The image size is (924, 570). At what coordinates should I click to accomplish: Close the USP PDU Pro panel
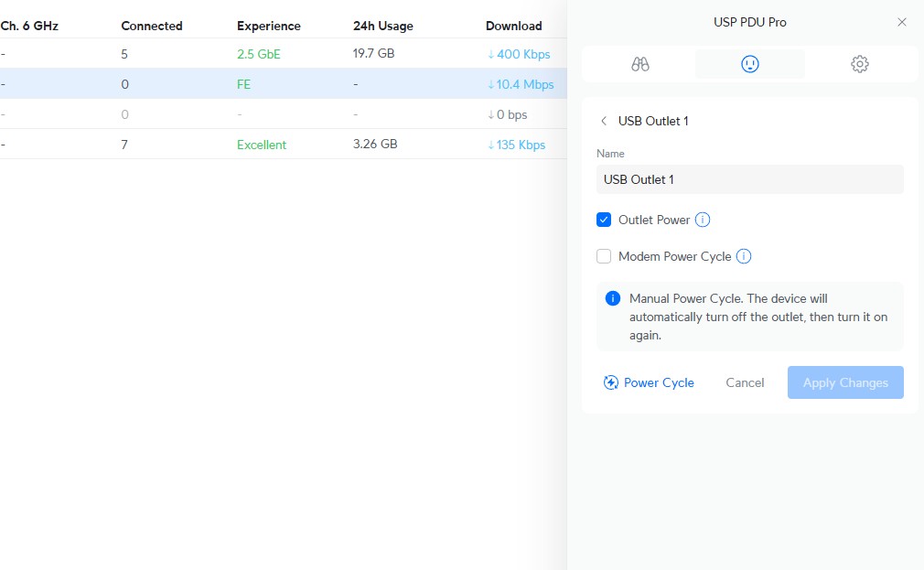902,22
